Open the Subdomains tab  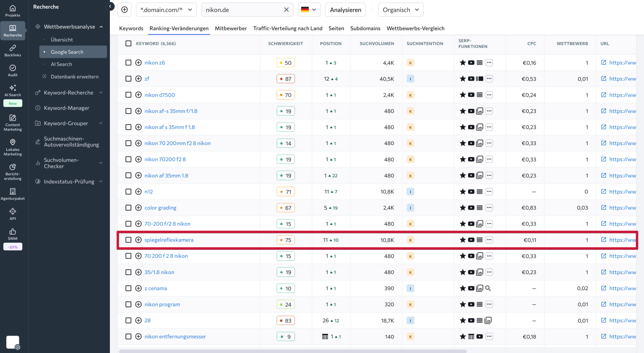tap(365, 28)
